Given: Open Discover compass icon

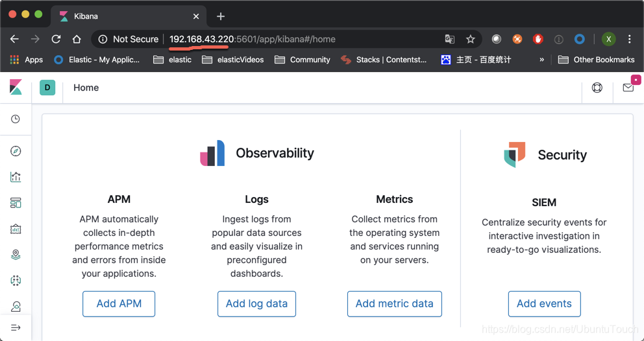Looking at the screenshot, I should [16, 151].
